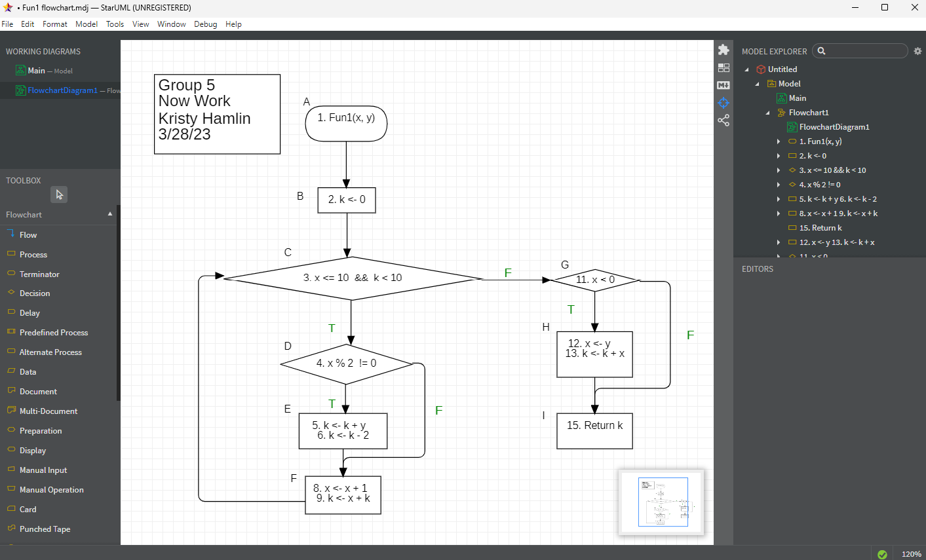Select the Terminator tool icon

coord(11,273)
